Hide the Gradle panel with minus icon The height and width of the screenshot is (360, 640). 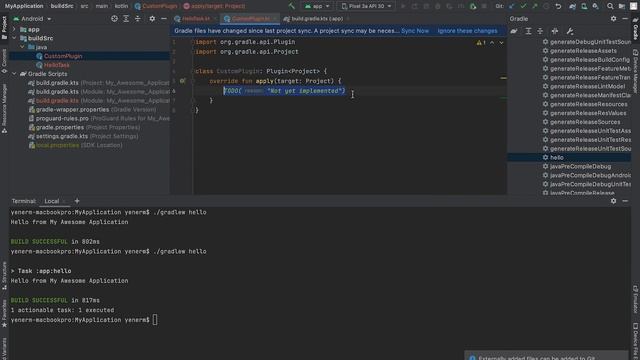coord(625,19)
